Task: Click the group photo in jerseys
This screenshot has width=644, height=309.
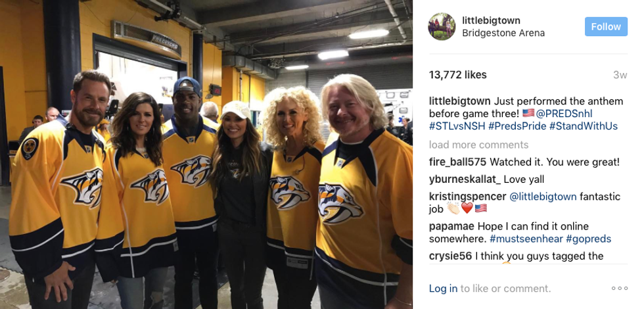Action: pos(206,154)
